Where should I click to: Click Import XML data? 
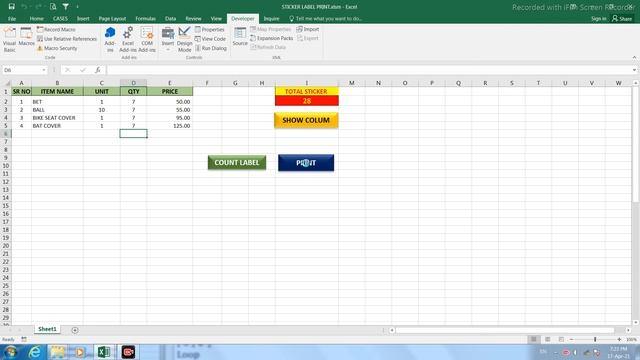[x=308, y=29]
